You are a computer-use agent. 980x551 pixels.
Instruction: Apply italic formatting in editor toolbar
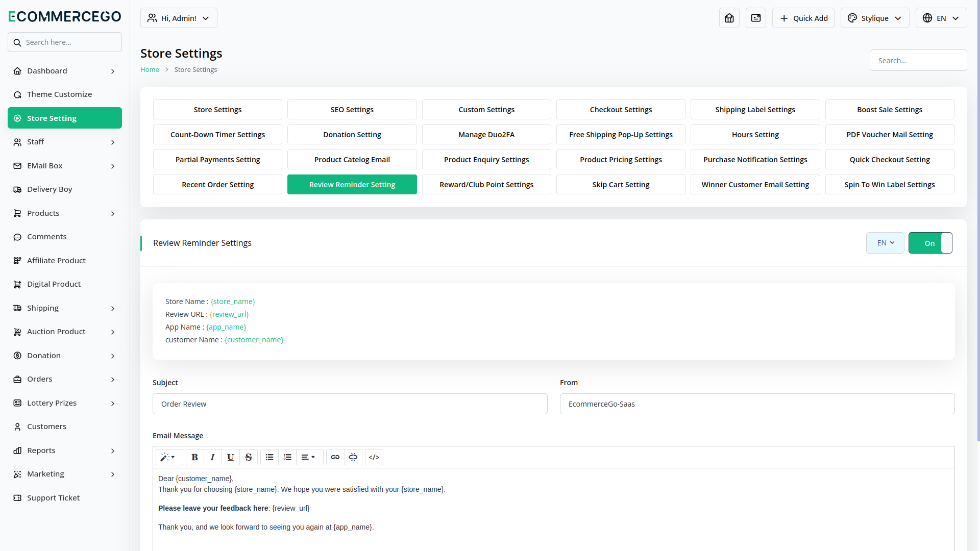point(212,457)
